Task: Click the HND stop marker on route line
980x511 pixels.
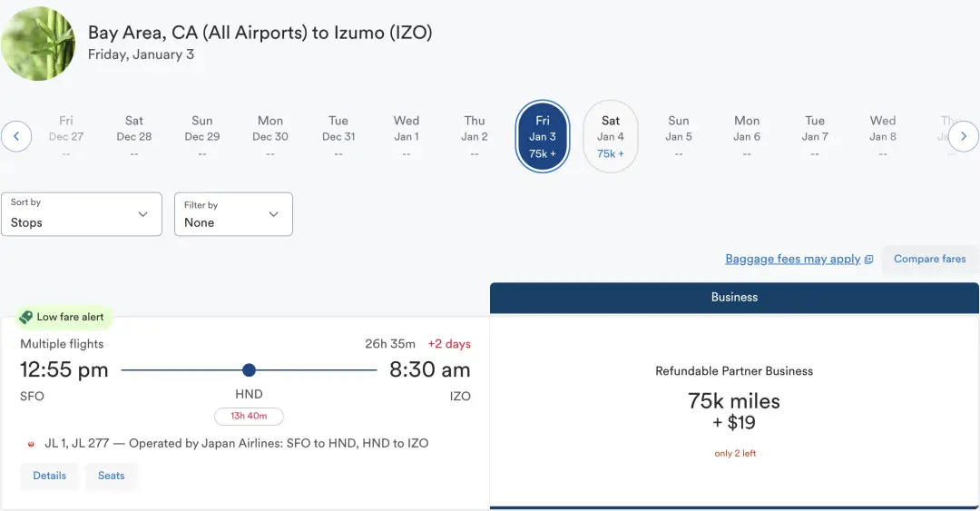Action: [x=250, y=369]
